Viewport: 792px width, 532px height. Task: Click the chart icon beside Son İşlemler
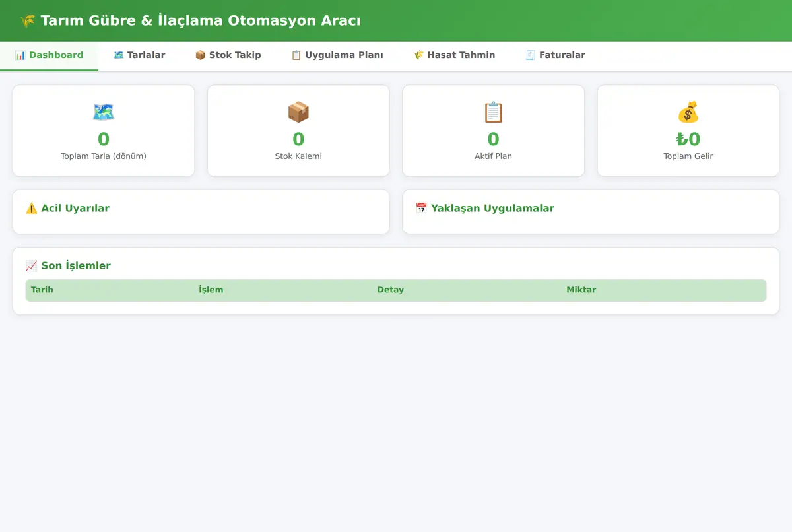point(32,266)
